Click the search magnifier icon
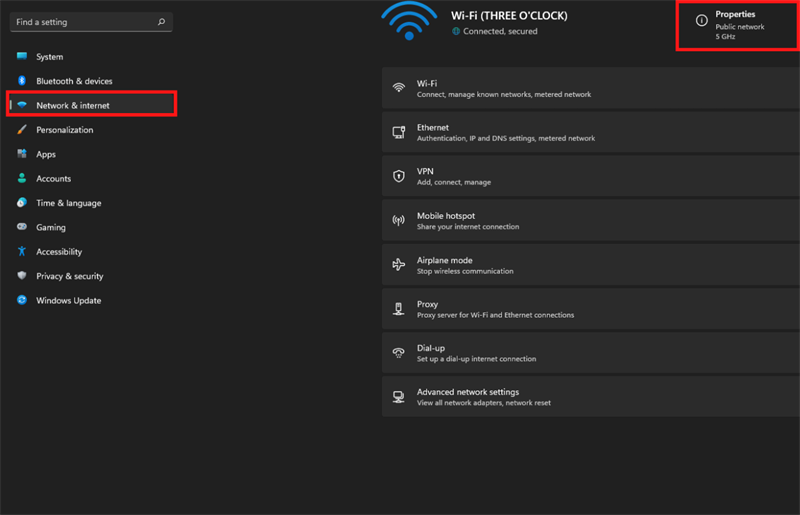 click(x=161, y=22)
